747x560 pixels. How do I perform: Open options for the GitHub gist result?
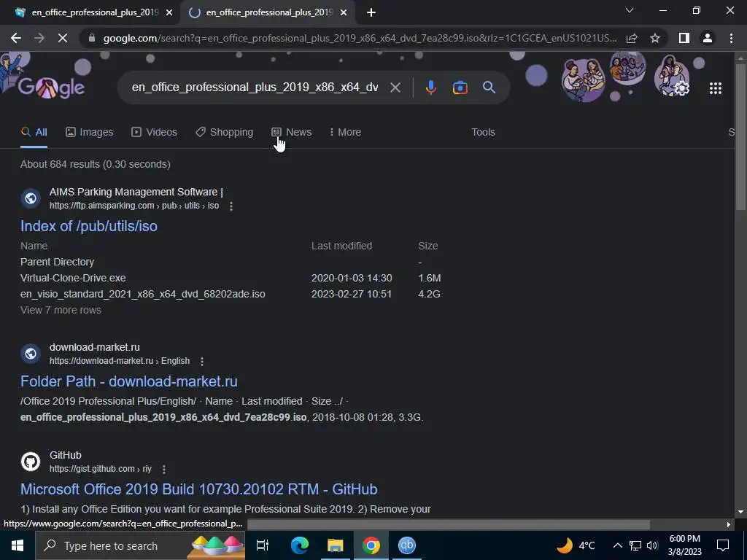(x=163, y=470)
